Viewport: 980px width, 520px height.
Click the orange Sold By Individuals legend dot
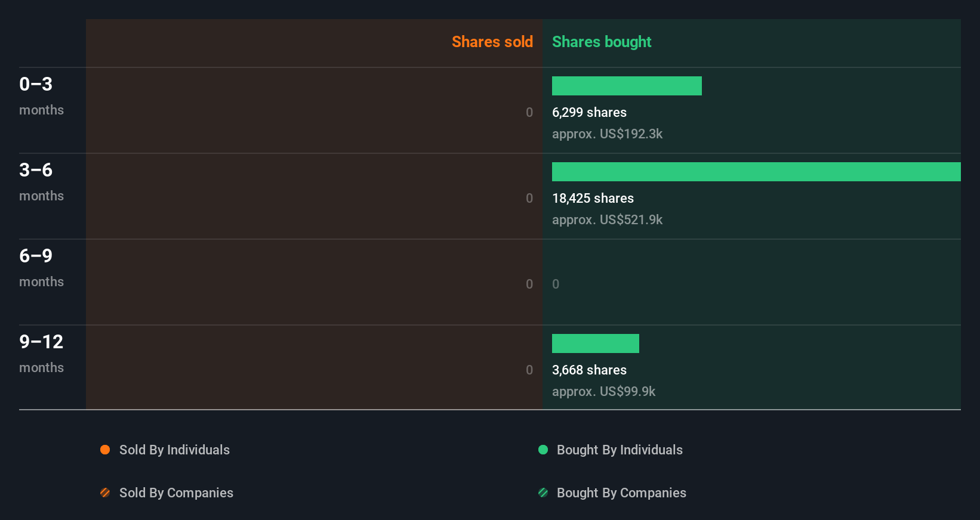[105, 450]
